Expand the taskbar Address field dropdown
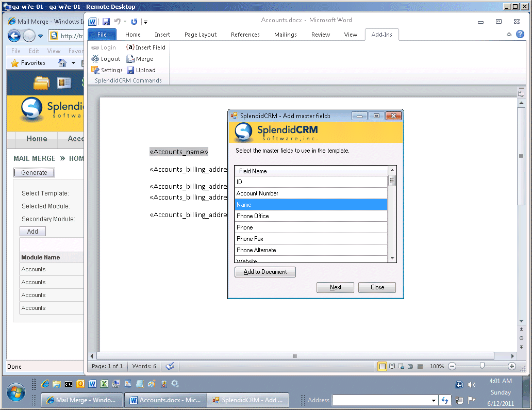Screen dimensions: 532x410 click(434, 401)
